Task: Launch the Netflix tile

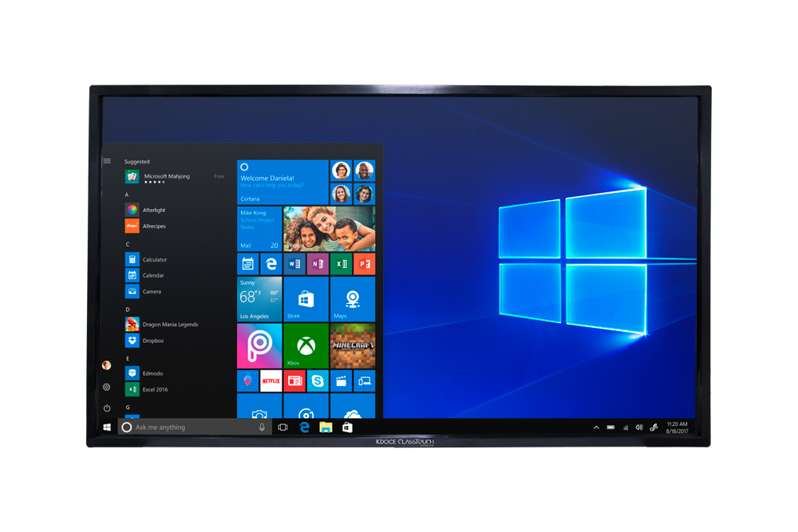Action: click(271, 381)
